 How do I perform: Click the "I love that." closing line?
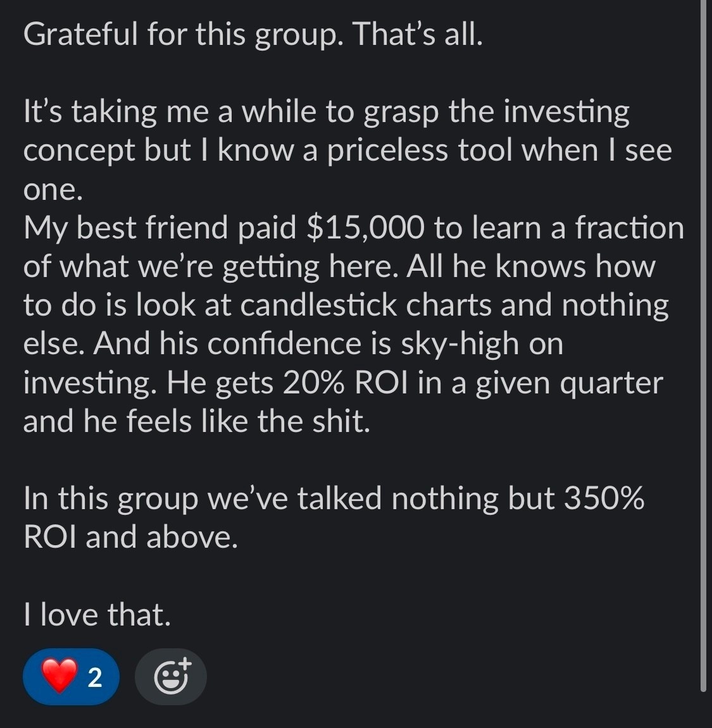coord(97,614)
